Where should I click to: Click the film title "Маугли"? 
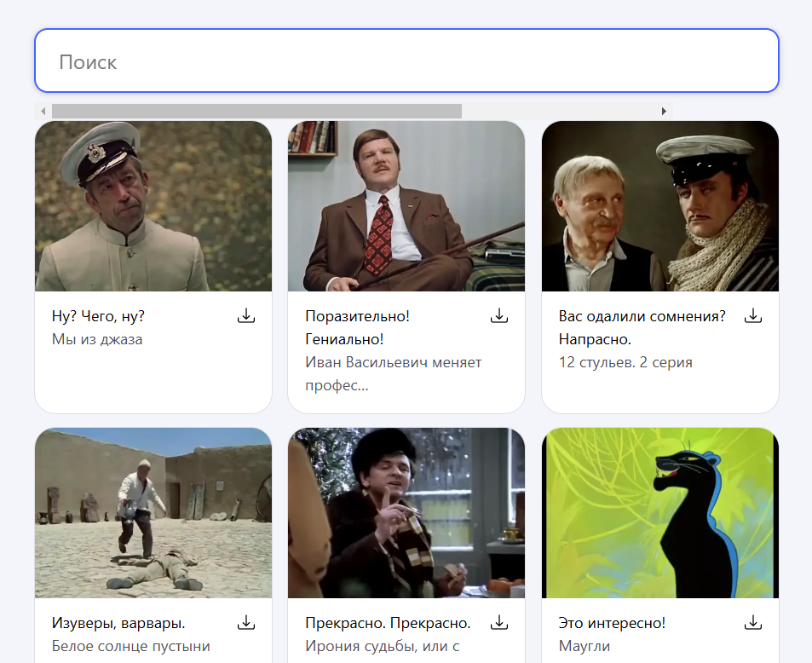coord(585,647)
